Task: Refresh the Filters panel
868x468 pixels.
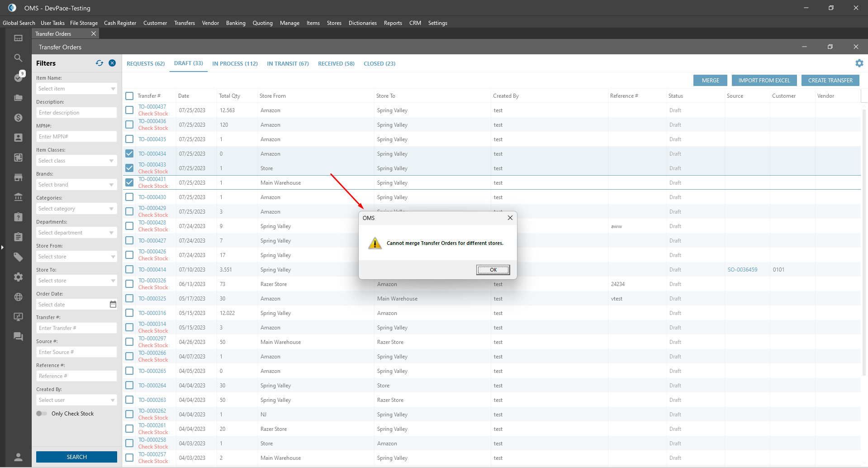Action: point(100,63)
